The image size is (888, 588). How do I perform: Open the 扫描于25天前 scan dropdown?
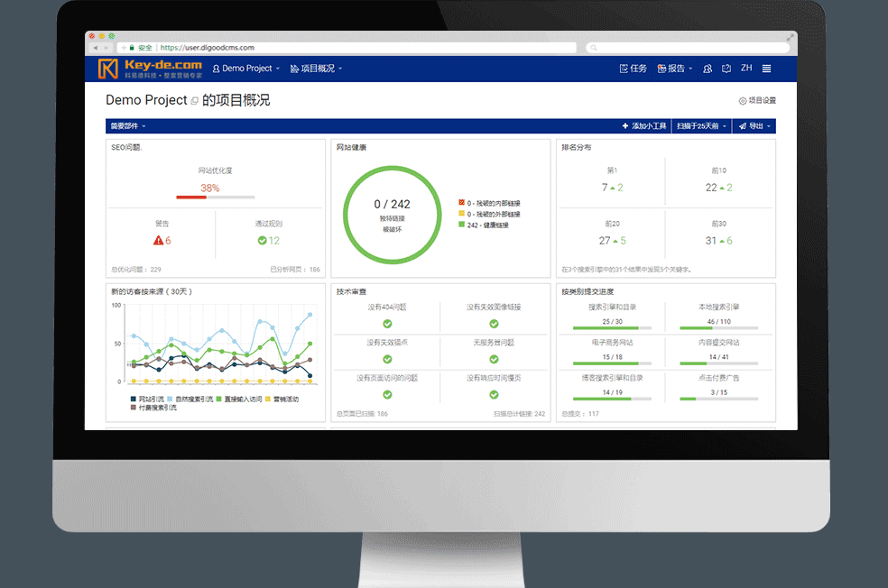(701, 126)
